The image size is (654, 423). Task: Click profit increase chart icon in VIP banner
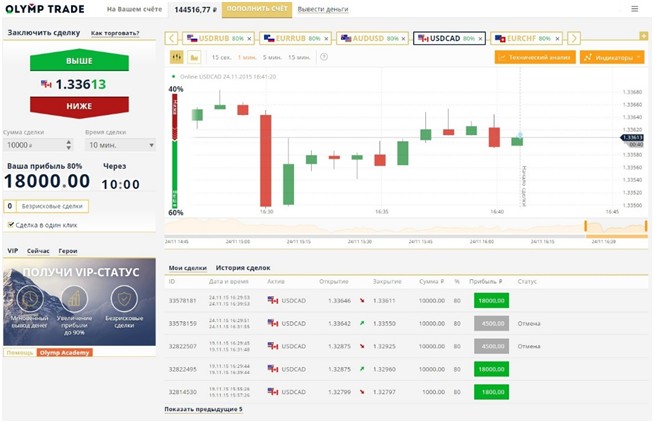coord(74,299)
